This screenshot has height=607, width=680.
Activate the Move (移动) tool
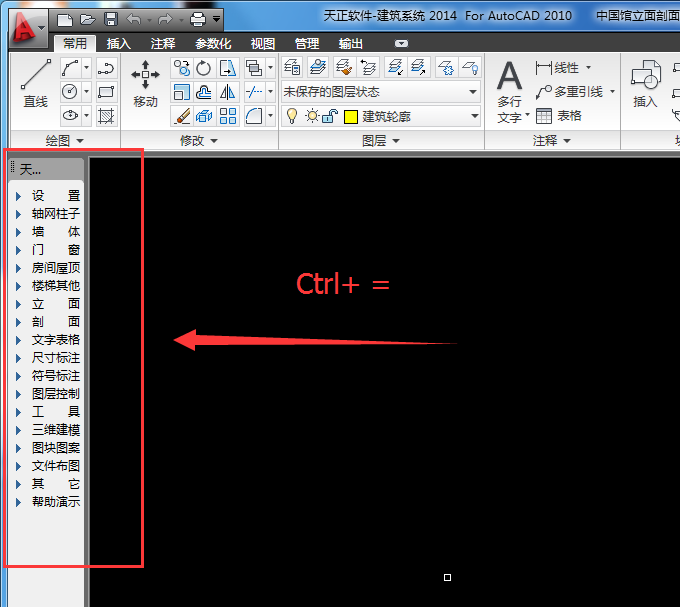(x=145, y=84)
